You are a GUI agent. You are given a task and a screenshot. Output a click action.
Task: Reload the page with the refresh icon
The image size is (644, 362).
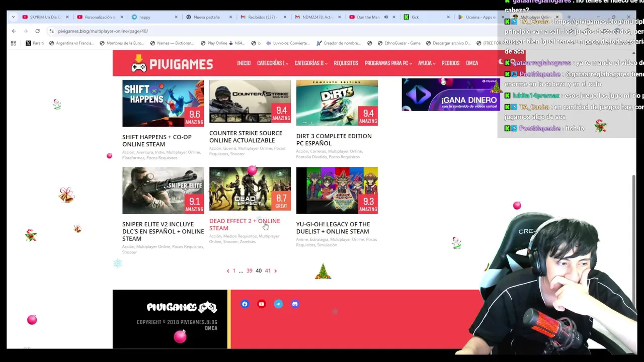(x=37, y=31)
